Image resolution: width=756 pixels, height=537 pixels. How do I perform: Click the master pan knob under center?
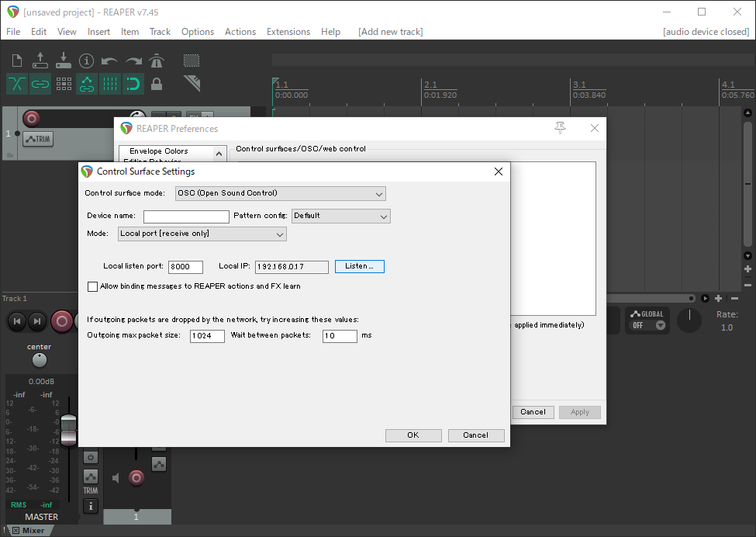click(39, 360)
